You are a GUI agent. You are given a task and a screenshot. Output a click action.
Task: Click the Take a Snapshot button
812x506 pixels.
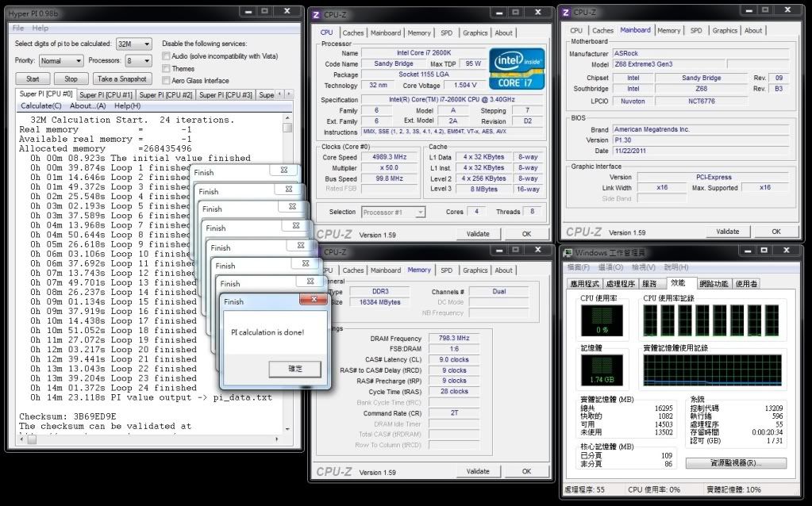click(122, 79)
